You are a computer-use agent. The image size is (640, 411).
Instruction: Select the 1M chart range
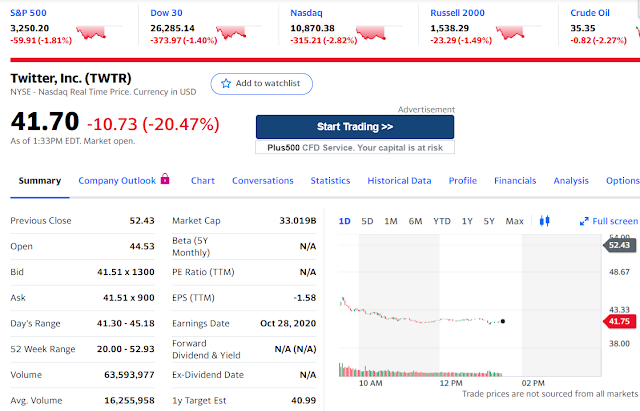391,221
